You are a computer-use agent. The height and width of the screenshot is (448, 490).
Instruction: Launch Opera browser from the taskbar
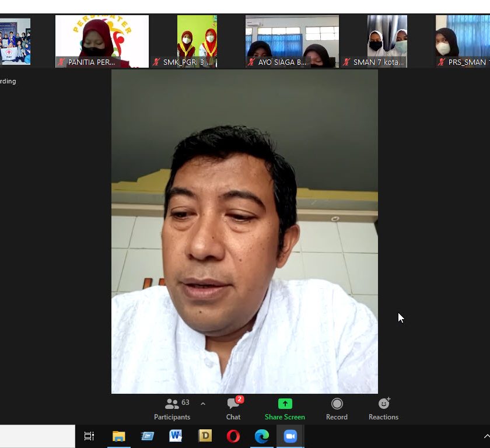click(233, 436)
